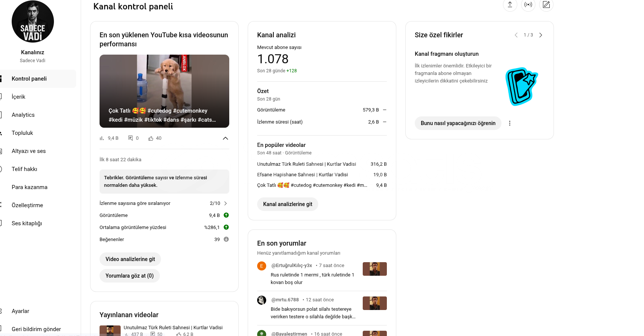Open the three-dot menu on ideas card
Image resolution: width=644 pixels, height=336 pixels.
510,123
